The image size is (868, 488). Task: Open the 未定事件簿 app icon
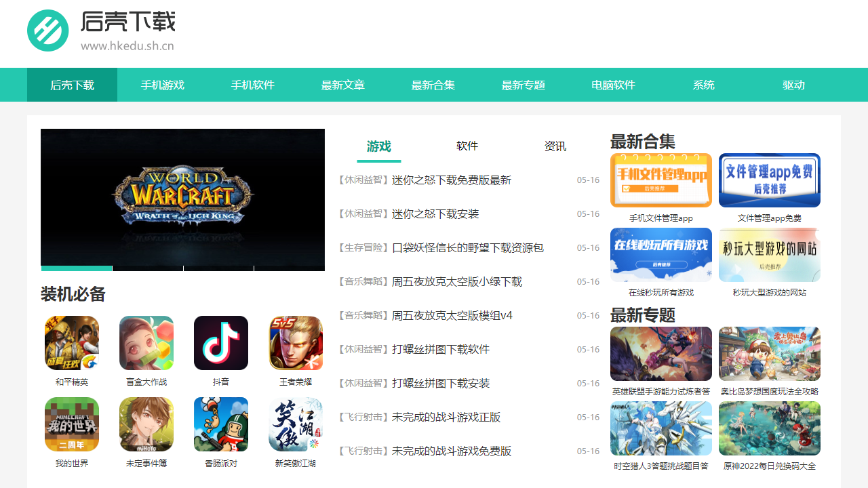[146, 424]
